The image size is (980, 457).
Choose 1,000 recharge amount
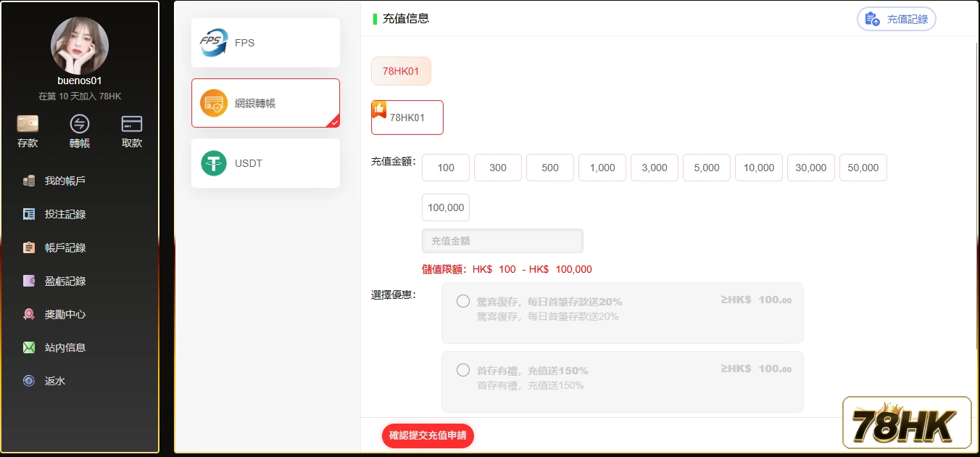602,168
